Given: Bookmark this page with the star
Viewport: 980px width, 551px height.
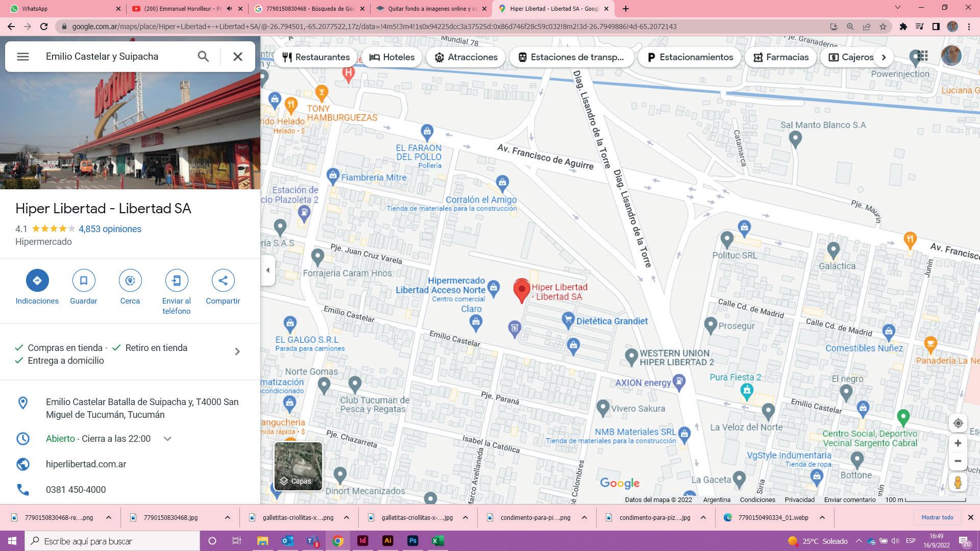Looking at the screenshot, I should coord(883,27).
